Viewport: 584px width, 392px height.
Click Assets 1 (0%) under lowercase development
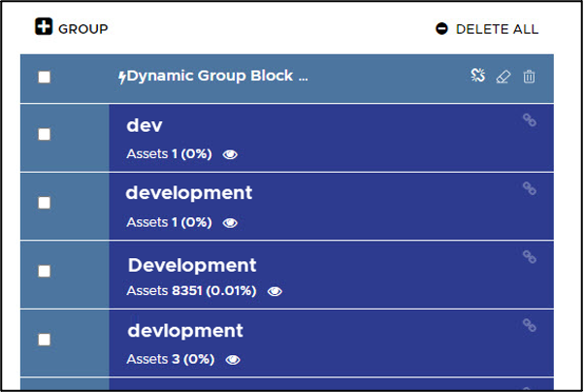170,222
